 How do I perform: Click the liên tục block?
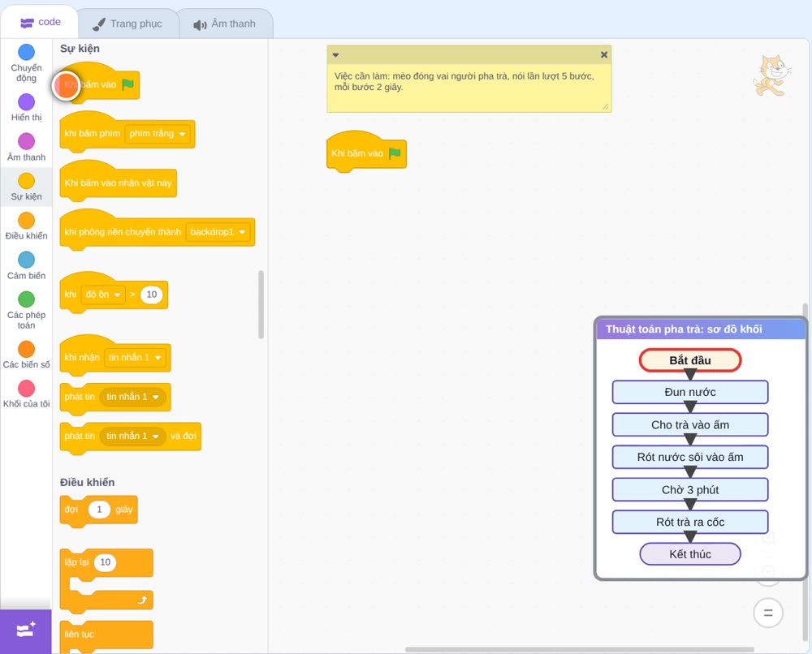[106, 636]
